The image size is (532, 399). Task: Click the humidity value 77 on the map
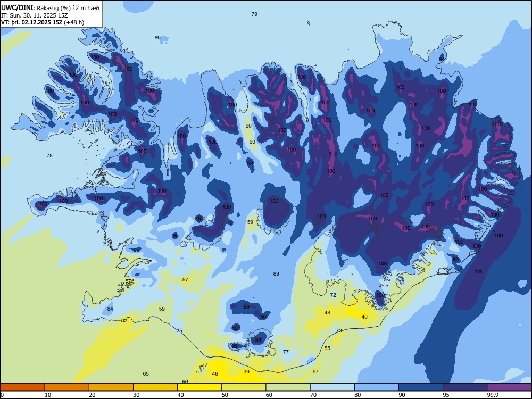pos(286,352)
